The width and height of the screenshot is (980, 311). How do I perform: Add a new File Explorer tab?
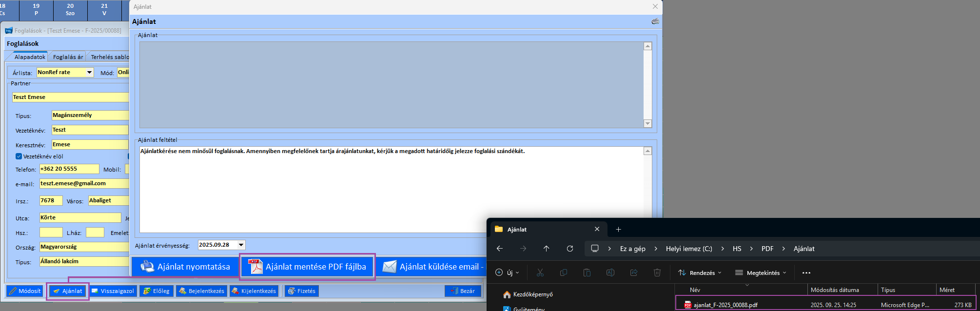click(618, 229)
